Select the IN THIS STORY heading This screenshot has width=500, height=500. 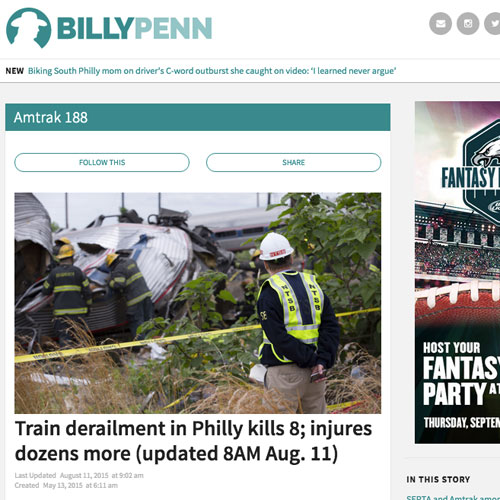[438, 479]
